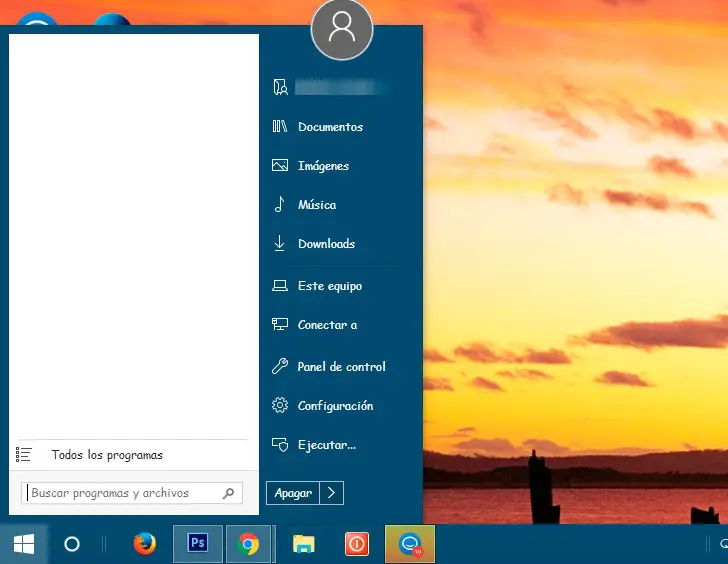This screenshot has height=564, width=728.
Task: Click the Configuración gear icon
Action: tap(280, 405)
